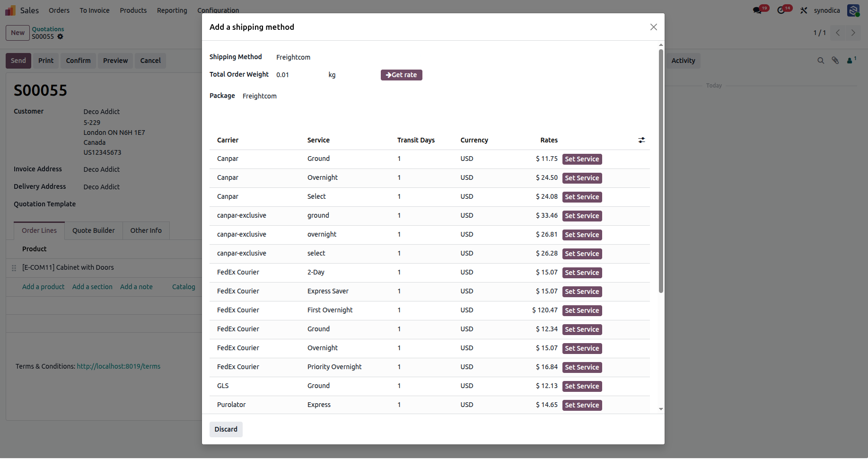Go to the previous record arrow
Viewport: 868px width, 460px height.
pos(838,33)
